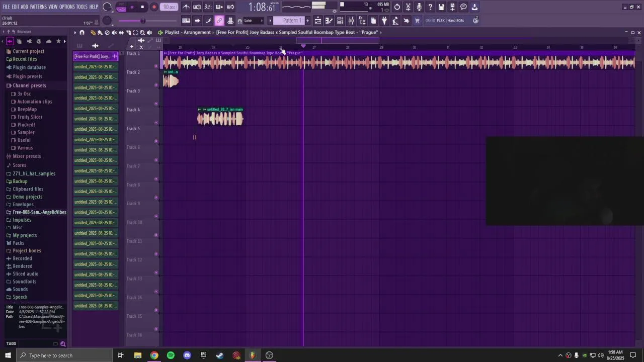Mute Track 2 via its dot
The height and width of the screenshot is (362, 644).
(x=156, y=85)
